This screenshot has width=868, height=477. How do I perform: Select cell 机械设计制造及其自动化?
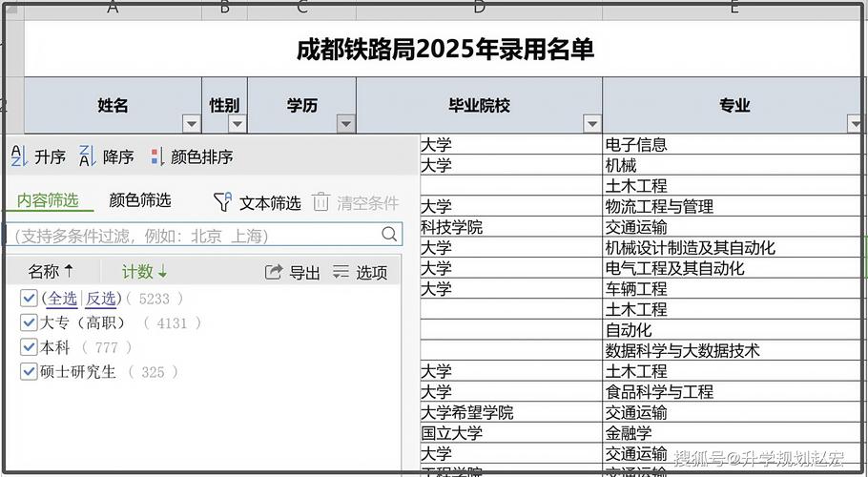coord(732,247)
